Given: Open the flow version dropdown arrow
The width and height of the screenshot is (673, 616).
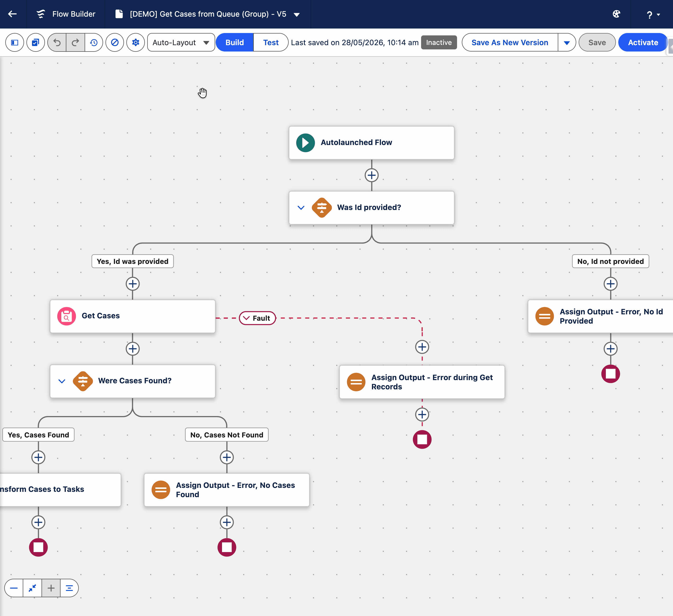Looking at the screenshot, I should (296, 14).
